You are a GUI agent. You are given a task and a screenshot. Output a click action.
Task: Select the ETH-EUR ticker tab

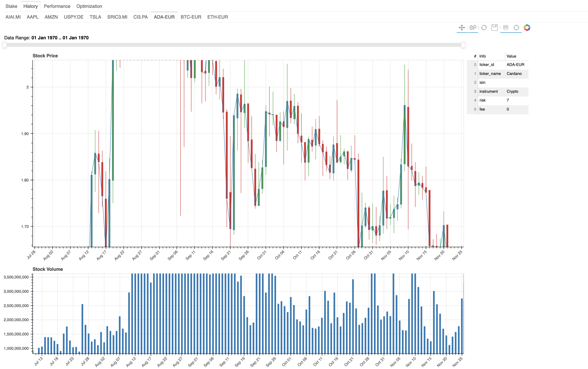coord(217,17)
